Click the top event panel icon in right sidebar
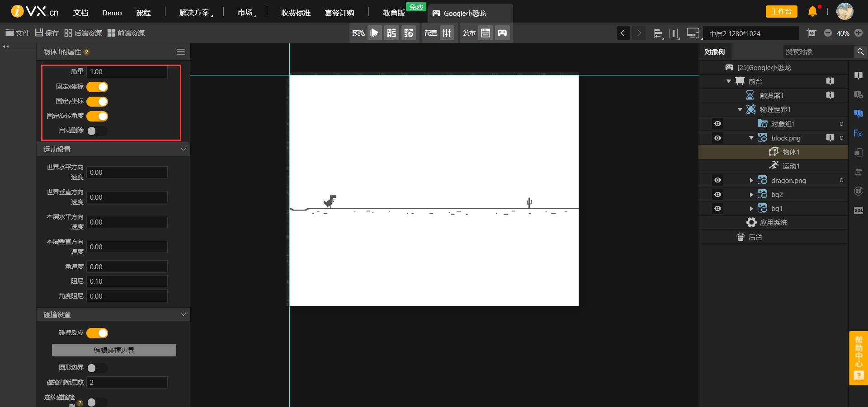 coord(859,75)
